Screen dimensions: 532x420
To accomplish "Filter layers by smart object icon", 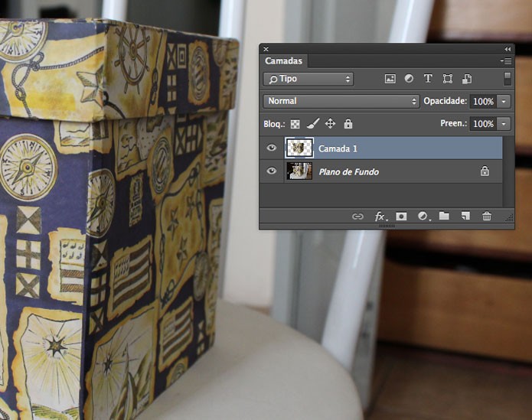I will (467, 79).
